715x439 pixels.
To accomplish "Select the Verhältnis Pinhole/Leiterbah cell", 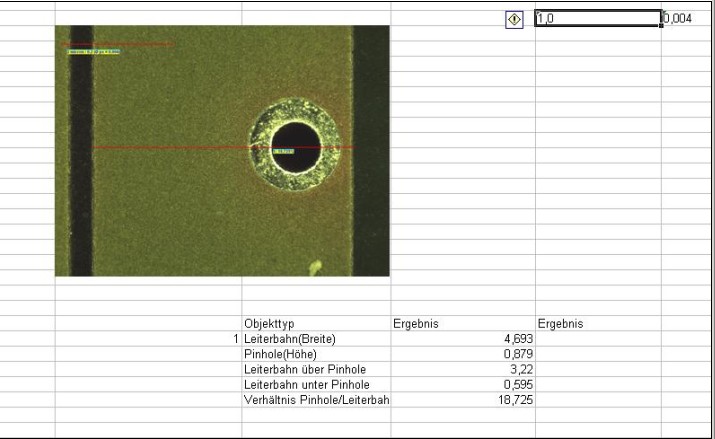I will [x=316, y=400].
